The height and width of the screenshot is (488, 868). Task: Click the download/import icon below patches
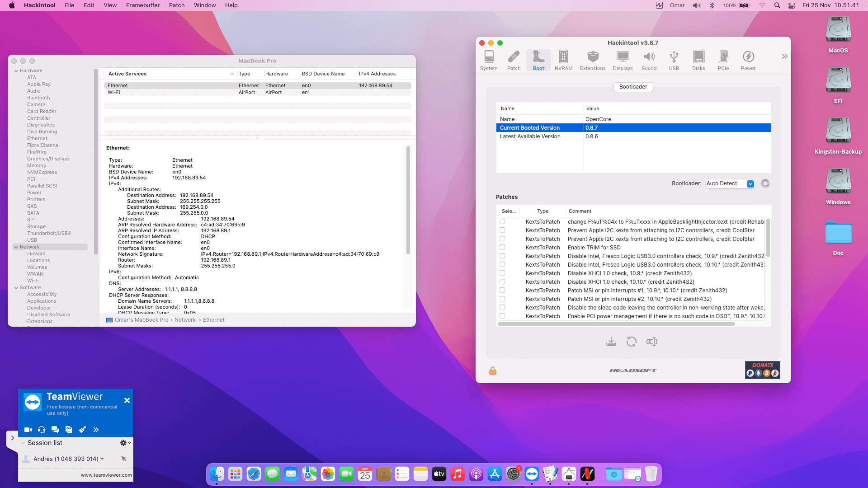(x=611, y=342)
